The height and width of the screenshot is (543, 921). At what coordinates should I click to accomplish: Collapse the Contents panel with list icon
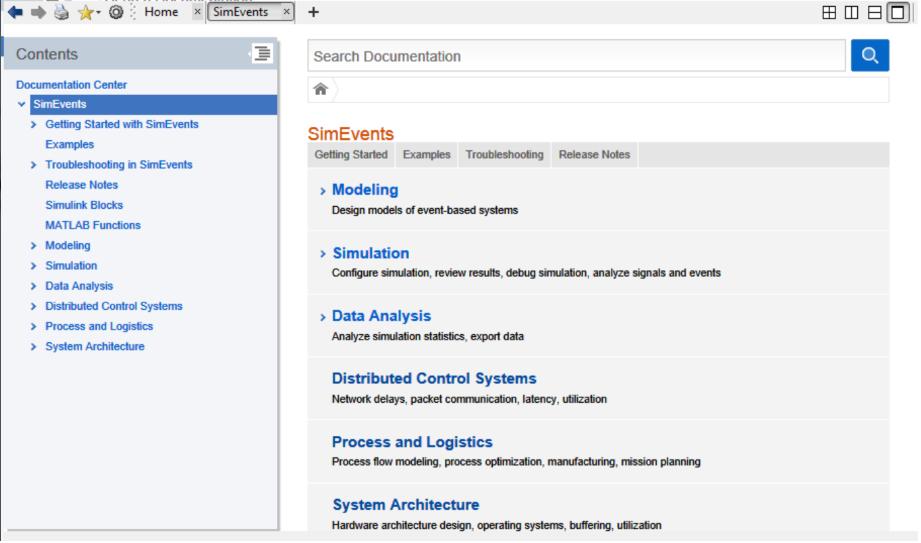pos(262,53)
